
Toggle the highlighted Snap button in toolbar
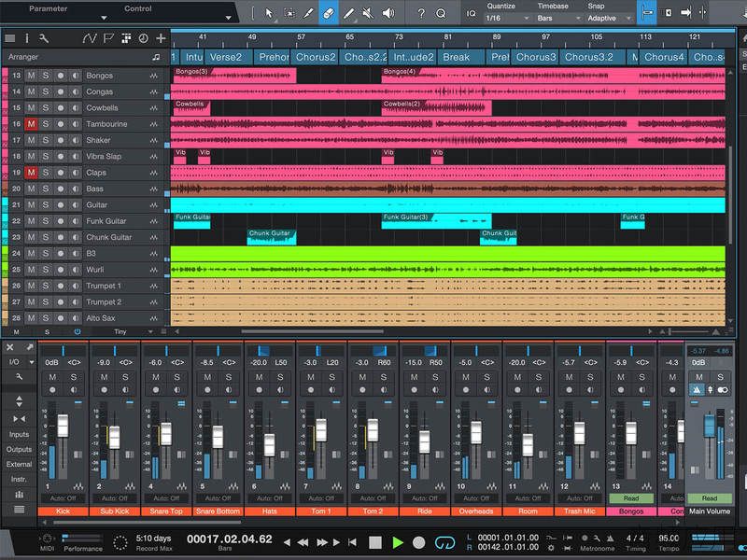[646, 13]
